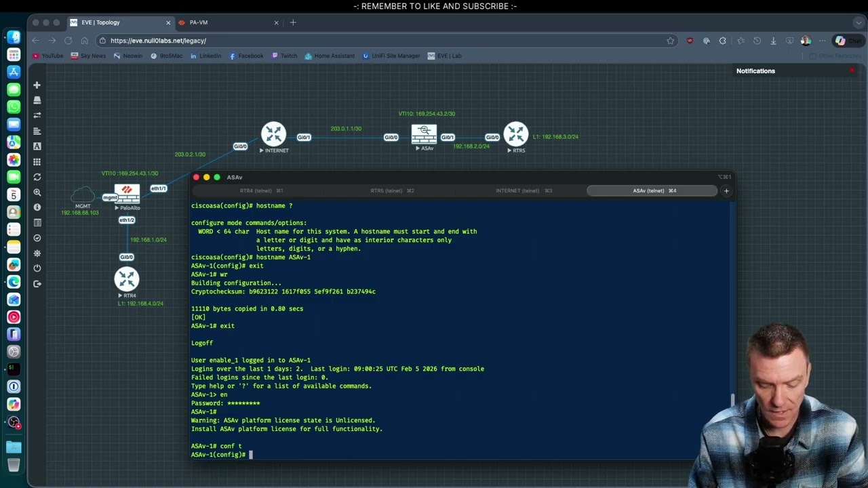
Task: Open Sky News bookmark
Action: (x=89, y=56)
